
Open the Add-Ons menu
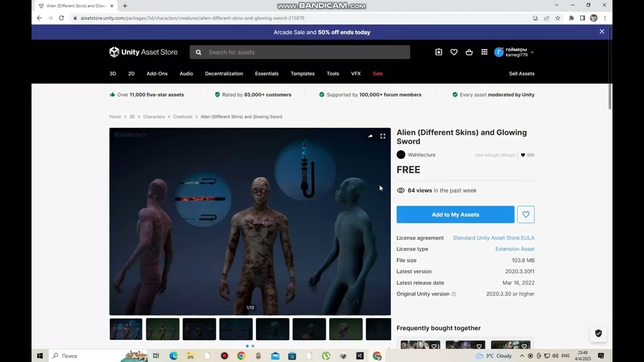[157, 73]
